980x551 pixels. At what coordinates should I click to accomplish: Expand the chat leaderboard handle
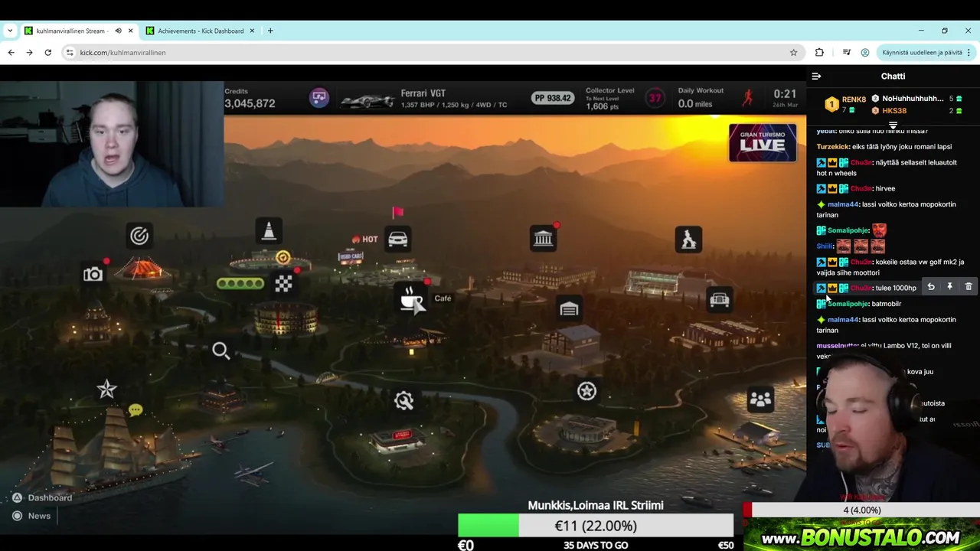pyautogui.click(x=893, y=125)
